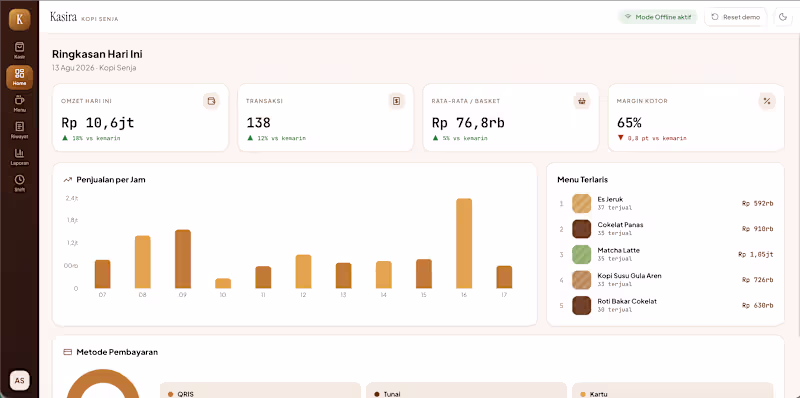
Task: Click the 18% vs kemarin indicator
Action: [x=91, y=138]
